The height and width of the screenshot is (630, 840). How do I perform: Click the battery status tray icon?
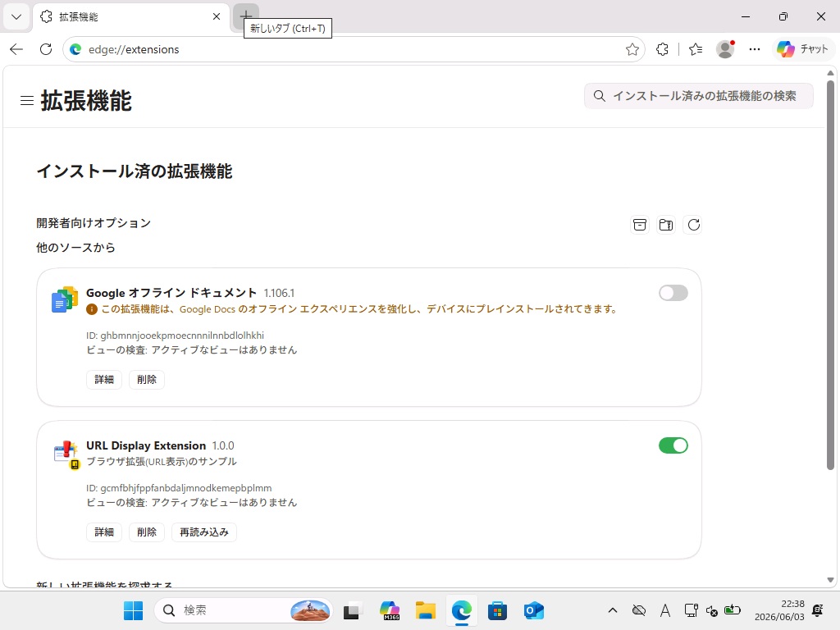point(733,610)
